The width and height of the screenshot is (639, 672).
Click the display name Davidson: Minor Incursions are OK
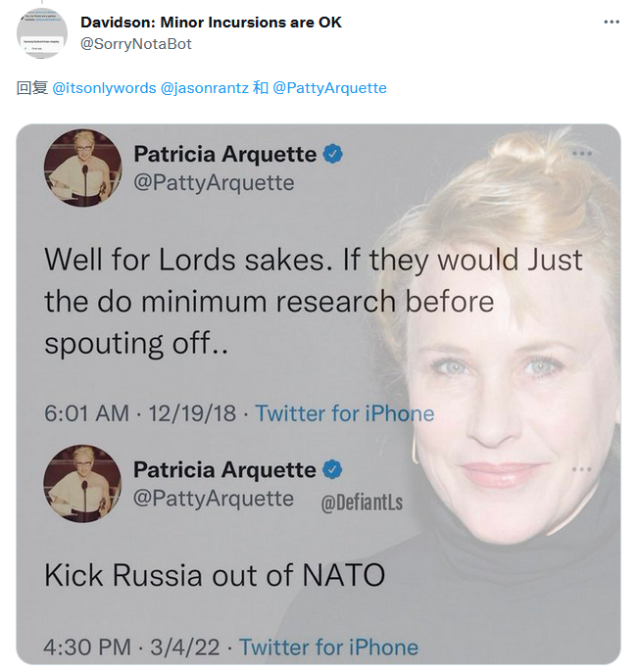coord(211,22)
